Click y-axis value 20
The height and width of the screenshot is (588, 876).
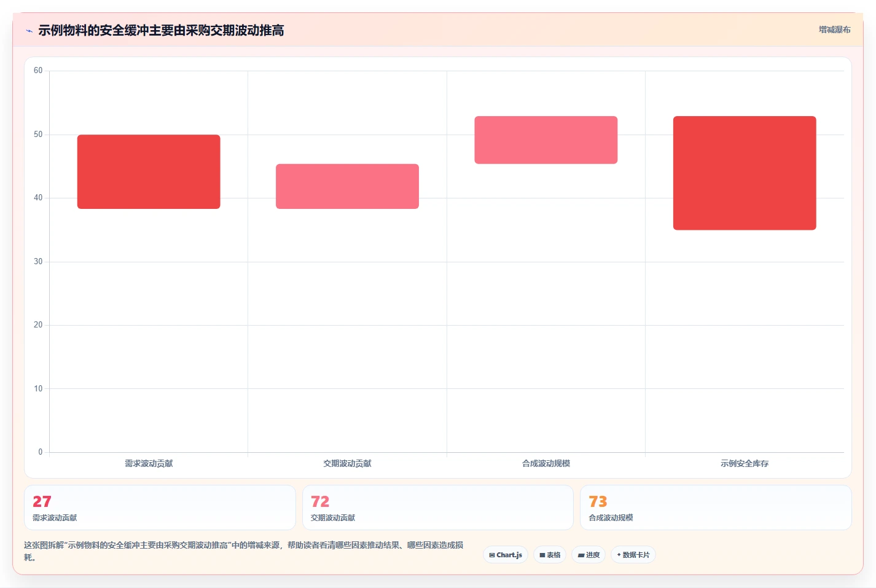38,325
